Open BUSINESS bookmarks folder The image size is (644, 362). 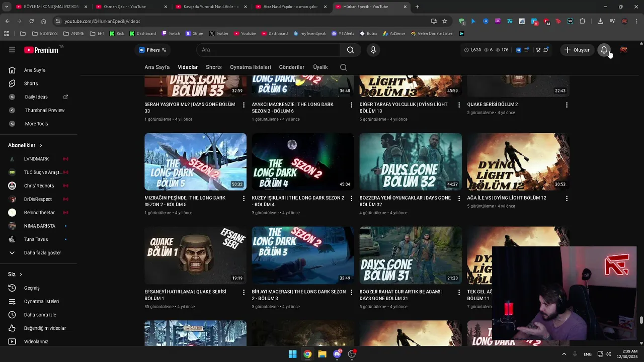tap(44, 34)
